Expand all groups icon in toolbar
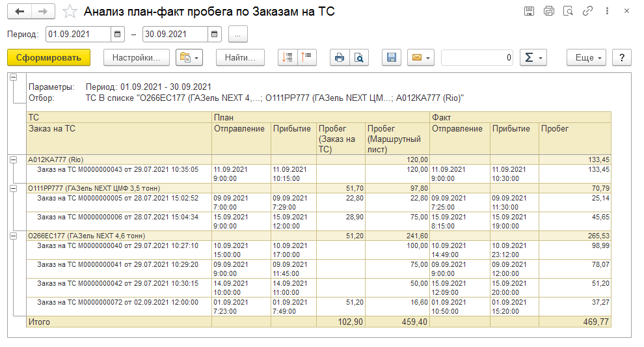Screen dimensions: 644x347 (288, 57)
